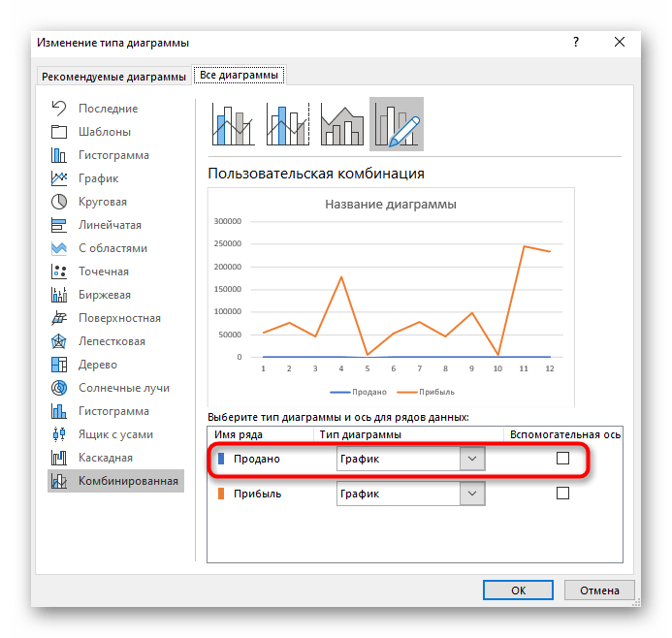Click the Последние recent charts icon
672x638 pixels.
tap(59, 109)
